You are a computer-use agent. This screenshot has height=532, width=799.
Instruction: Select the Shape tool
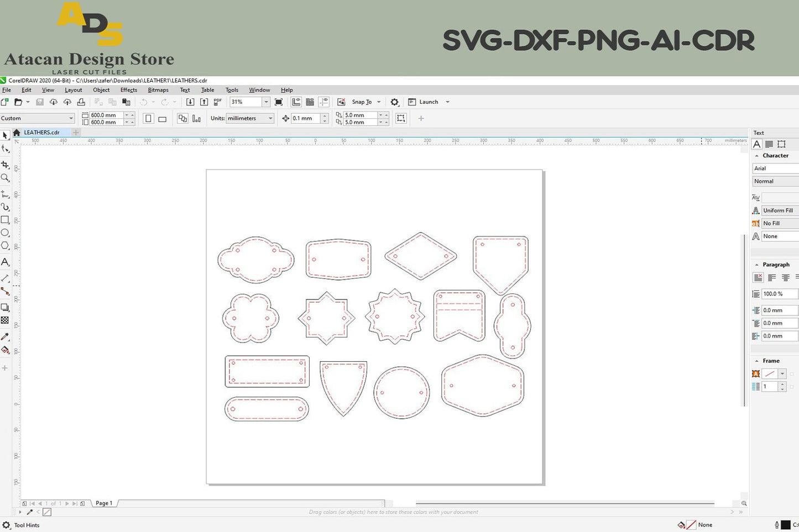pyautogui.click(x=6, y=149)
